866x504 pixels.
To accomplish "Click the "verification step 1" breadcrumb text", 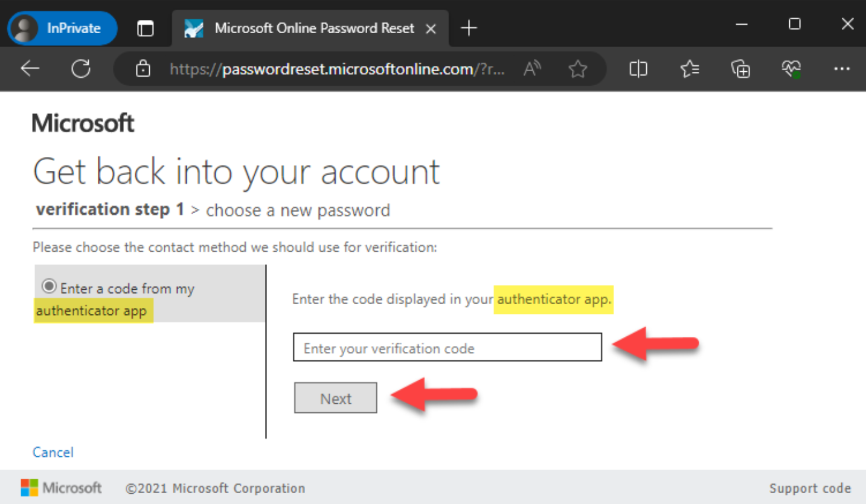I will click(x=110, y=209).
